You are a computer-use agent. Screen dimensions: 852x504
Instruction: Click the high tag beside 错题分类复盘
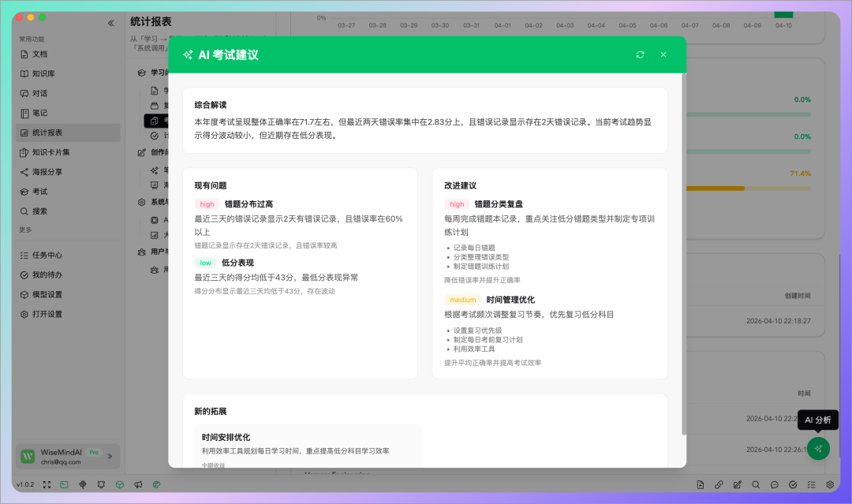[x=457, y=204]
